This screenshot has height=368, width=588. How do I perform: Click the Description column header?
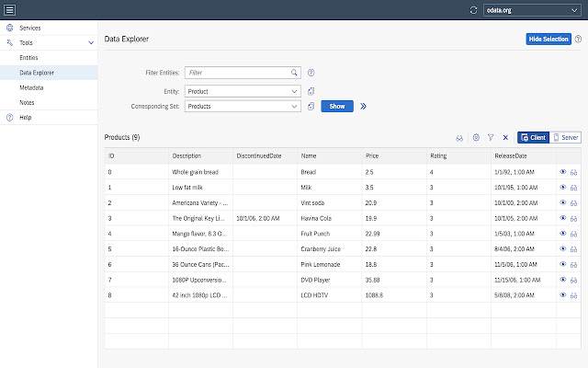pos(200,155)
